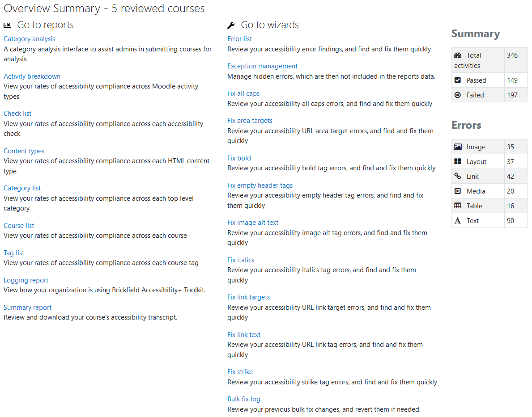Click the Media error count 20

coord(510,191)
